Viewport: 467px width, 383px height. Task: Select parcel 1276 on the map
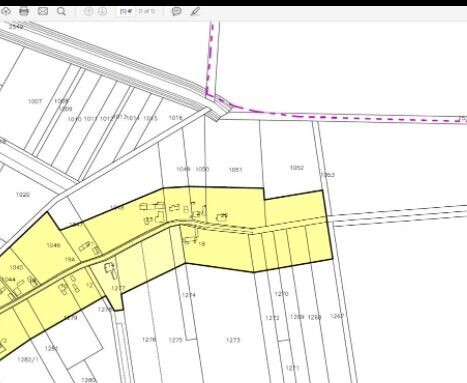click(149, 340)
